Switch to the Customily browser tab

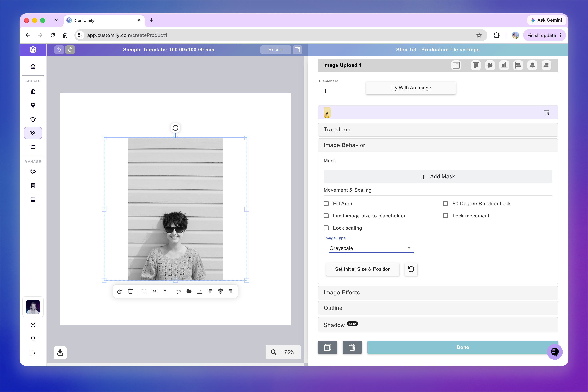104,20
